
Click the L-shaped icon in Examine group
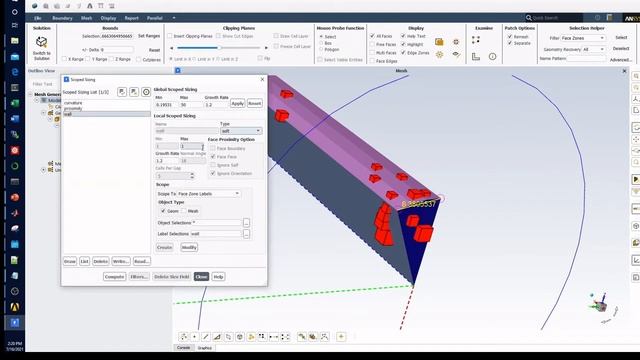(476, 56)
